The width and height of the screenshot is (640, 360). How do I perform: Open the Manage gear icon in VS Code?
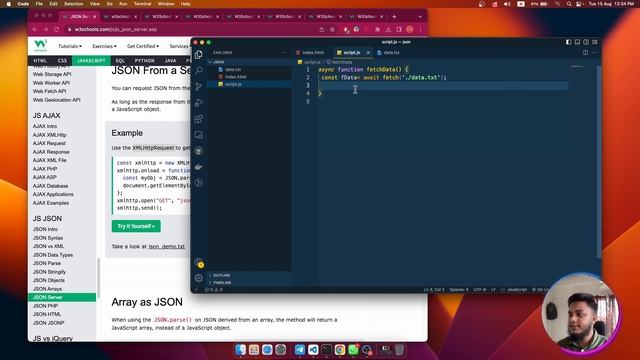[199, 278]
